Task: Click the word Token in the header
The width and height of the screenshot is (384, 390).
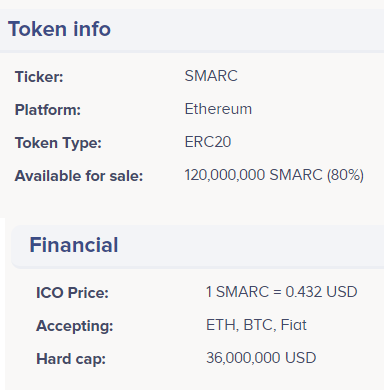Action: point(37,29)
